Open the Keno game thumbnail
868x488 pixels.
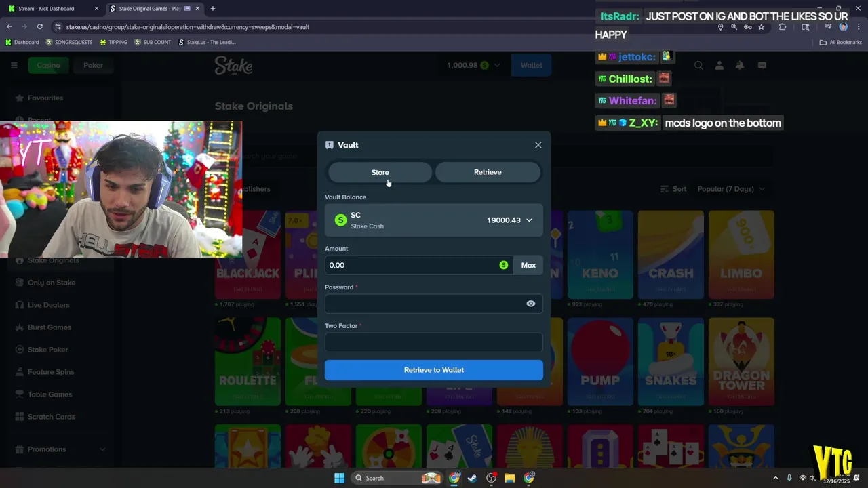(600, 254)
